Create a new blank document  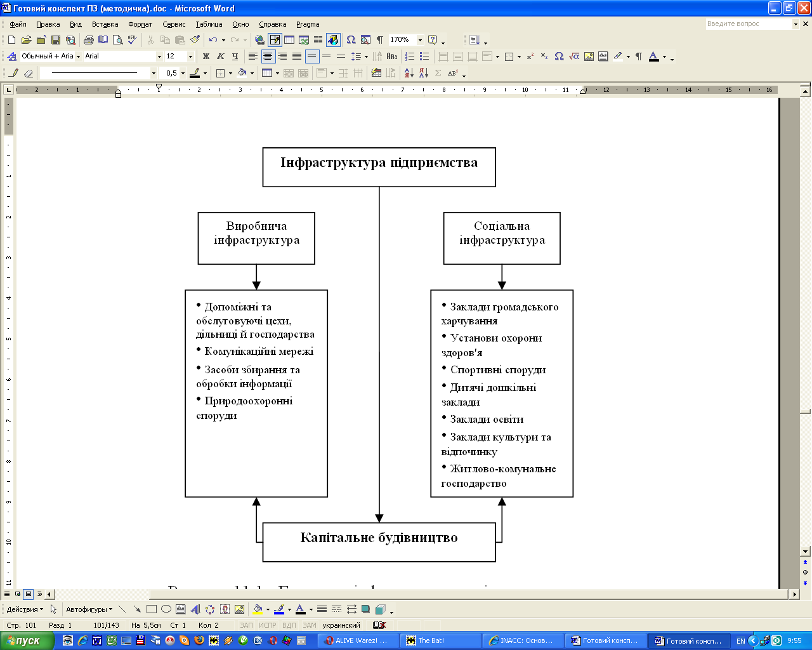12,40
